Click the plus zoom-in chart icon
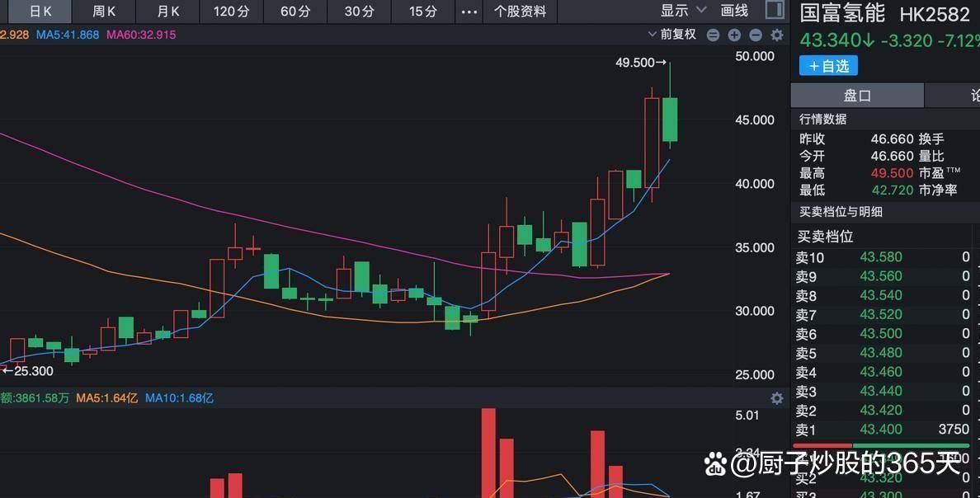 [734, 35]
